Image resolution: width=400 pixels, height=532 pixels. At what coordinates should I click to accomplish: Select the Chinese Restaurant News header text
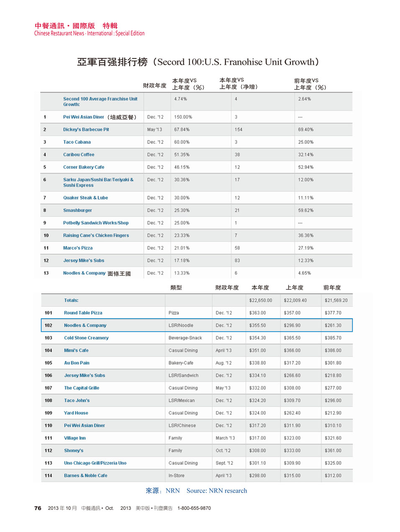click(x=89, y=33)
